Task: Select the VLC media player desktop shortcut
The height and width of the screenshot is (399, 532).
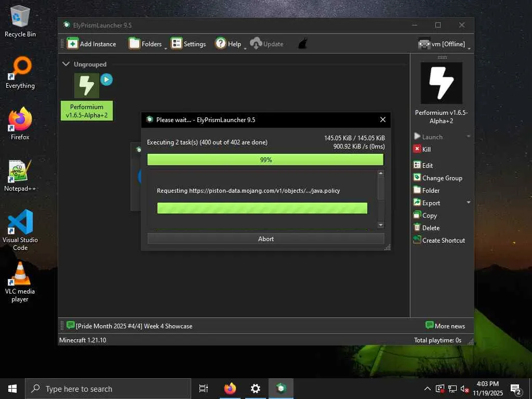Action: click(20, 282)
